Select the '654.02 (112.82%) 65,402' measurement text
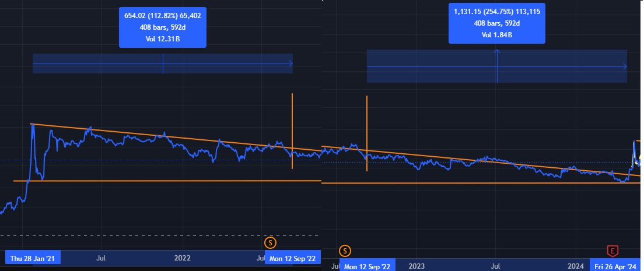This screenshot has width=644, height=271. pos(163,16)
